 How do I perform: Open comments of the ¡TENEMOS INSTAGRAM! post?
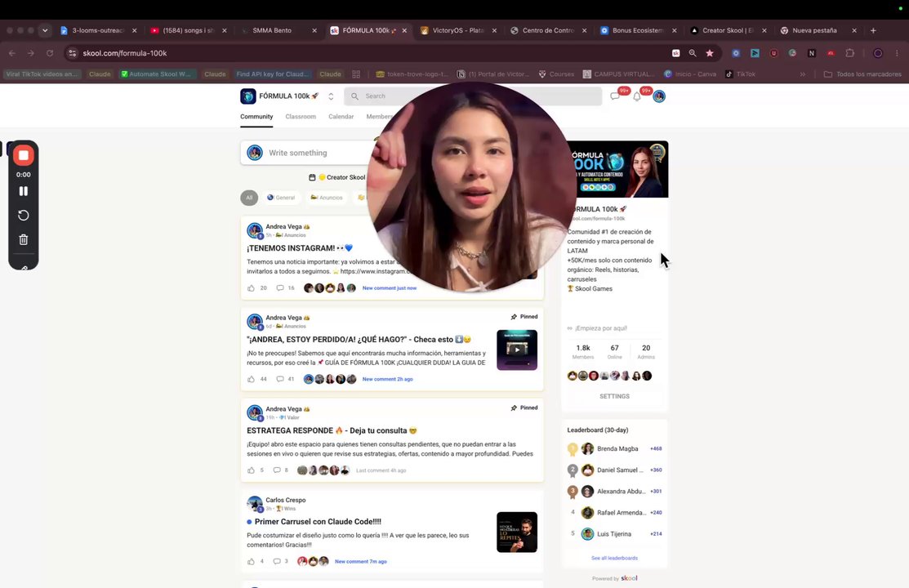coord(280,288)
